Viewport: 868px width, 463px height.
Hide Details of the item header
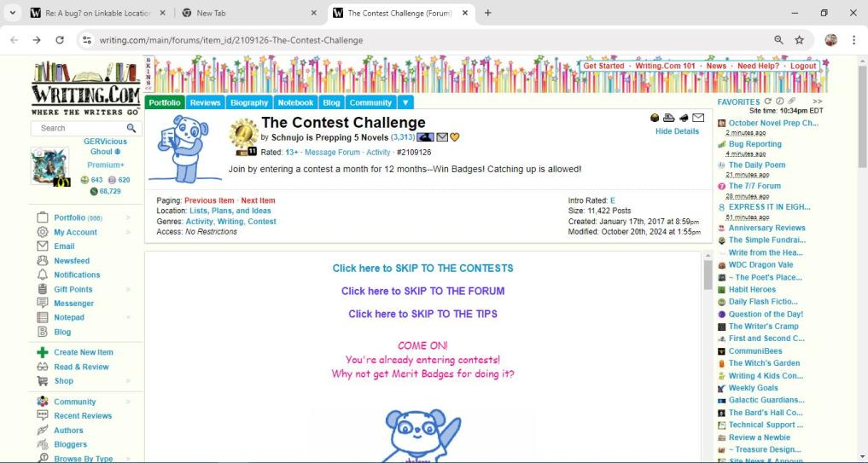tap(677, 131)
